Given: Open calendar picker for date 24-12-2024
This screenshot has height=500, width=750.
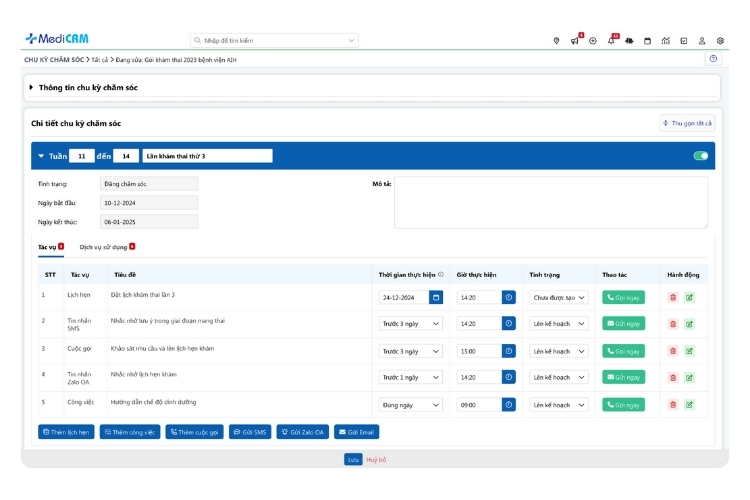Looking at the screenshot, I should pyautogui.click(x=435, y=297).
